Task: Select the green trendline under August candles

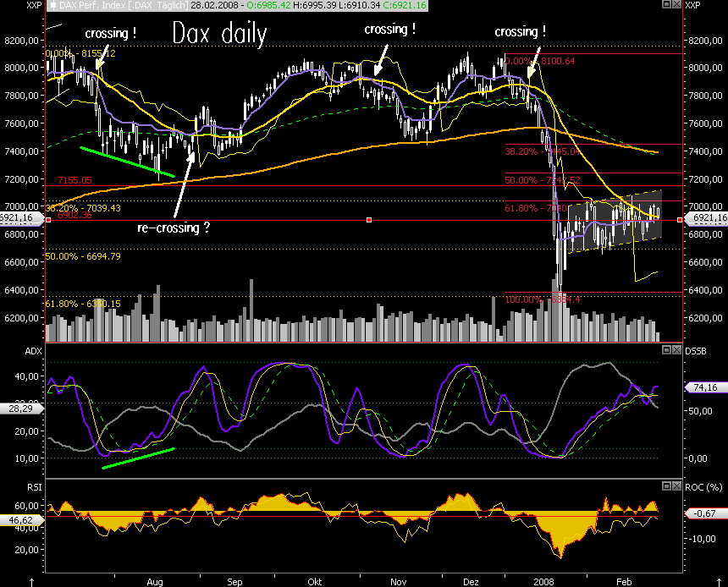Action: click(127, 162)
